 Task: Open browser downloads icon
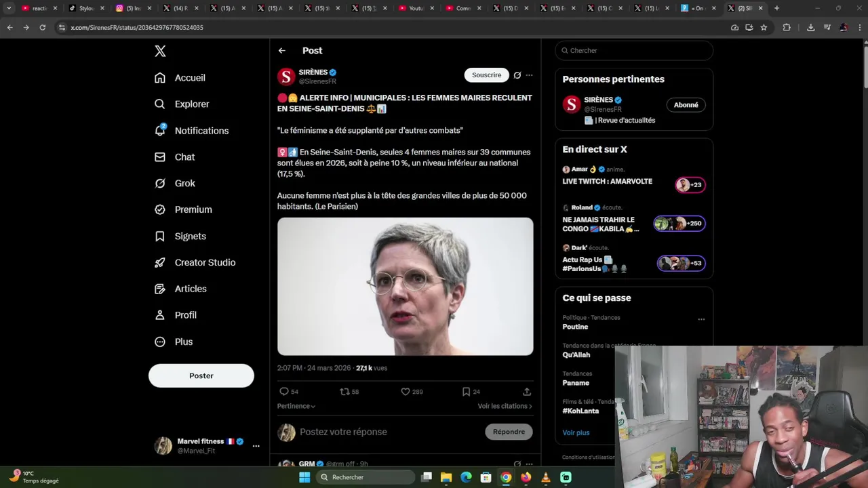(810, 27)
